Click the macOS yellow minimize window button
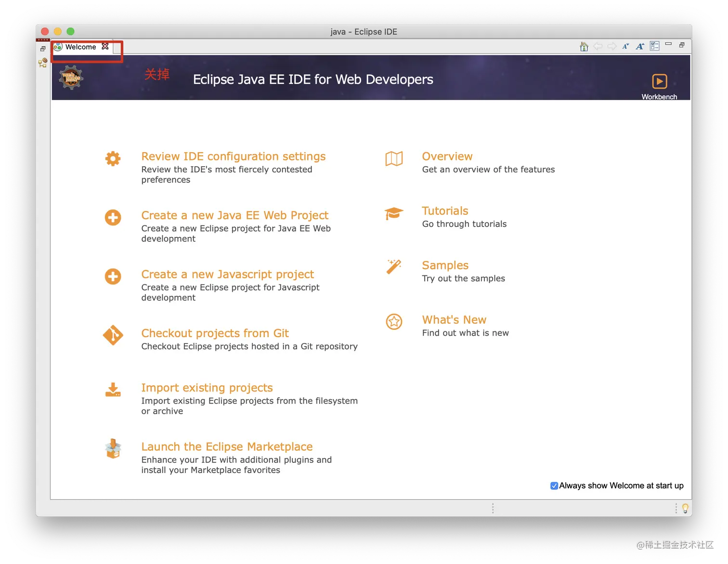Screen dimensions: 728x564 tap(58, 31)
